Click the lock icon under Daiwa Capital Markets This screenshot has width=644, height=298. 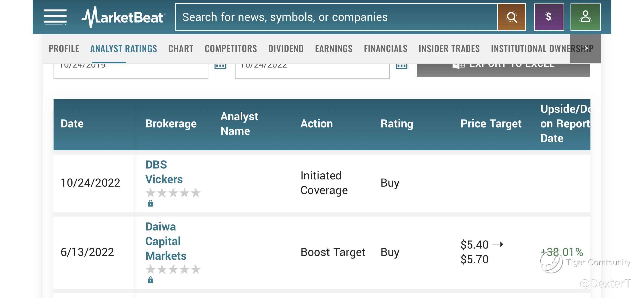[150, 280]
